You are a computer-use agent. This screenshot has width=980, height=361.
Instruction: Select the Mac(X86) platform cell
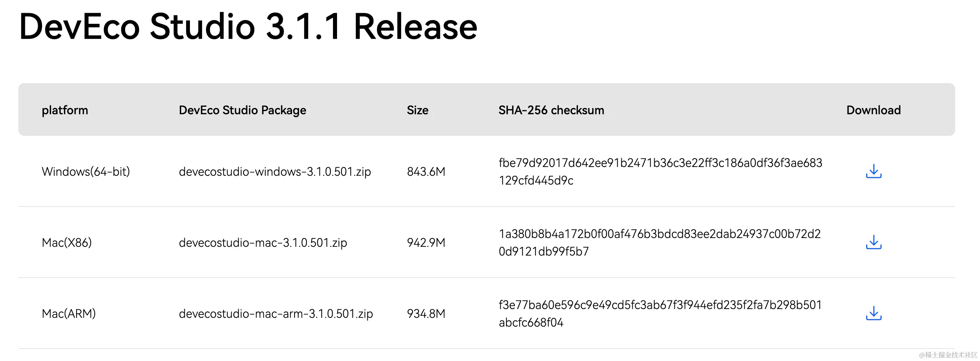click(67, 243)
